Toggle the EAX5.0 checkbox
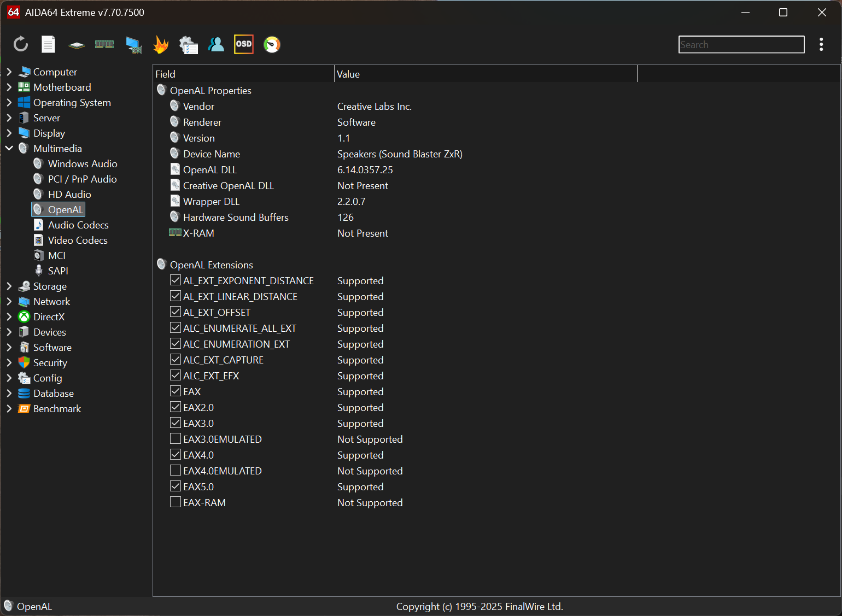 pyautogui.click(x=176, y=486)
